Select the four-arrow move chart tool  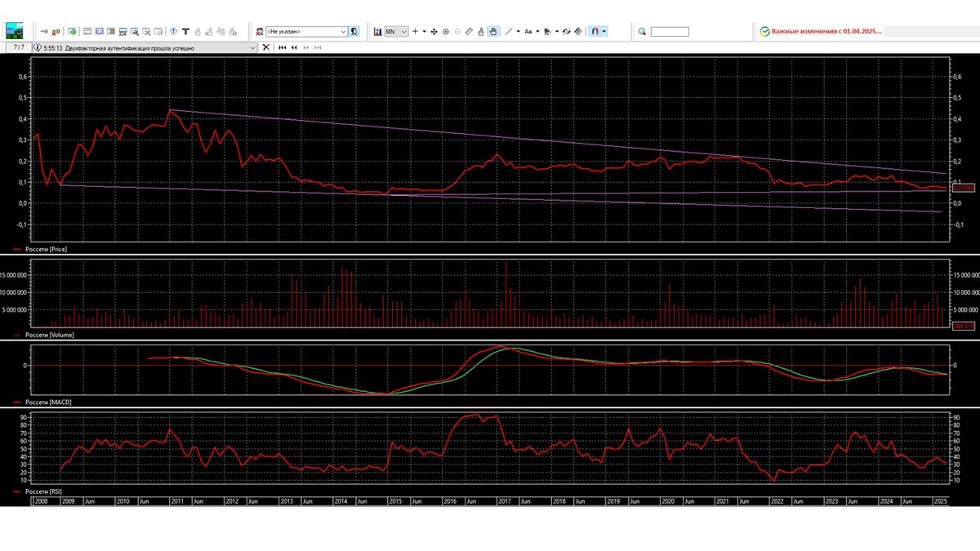(434, 32)
